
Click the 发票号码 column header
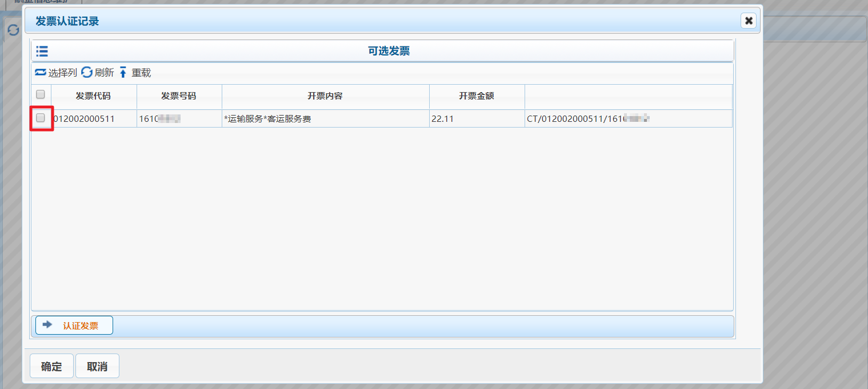click(x=179, y=96)
